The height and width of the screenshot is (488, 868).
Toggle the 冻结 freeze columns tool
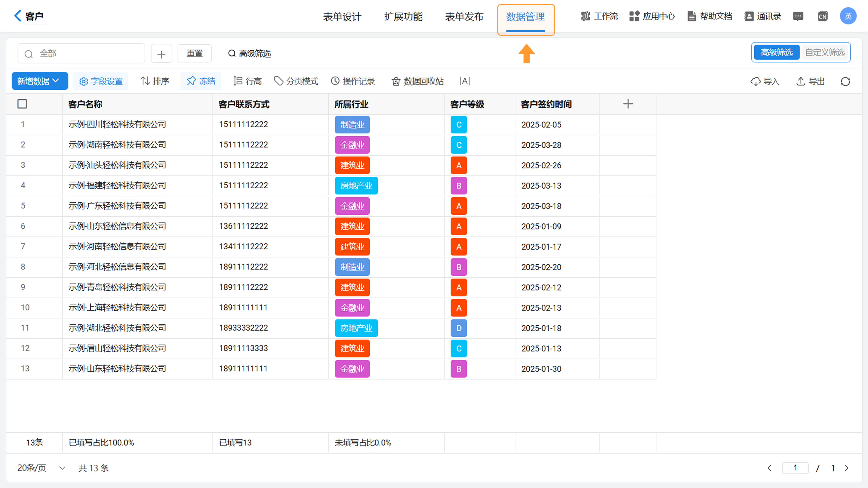201,81
